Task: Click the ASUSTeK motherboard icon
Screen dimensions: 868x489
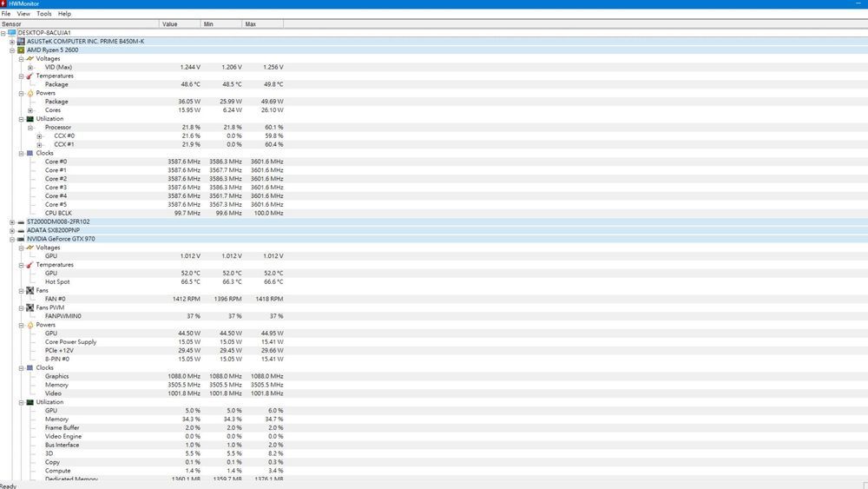Action: click(21, 41)
